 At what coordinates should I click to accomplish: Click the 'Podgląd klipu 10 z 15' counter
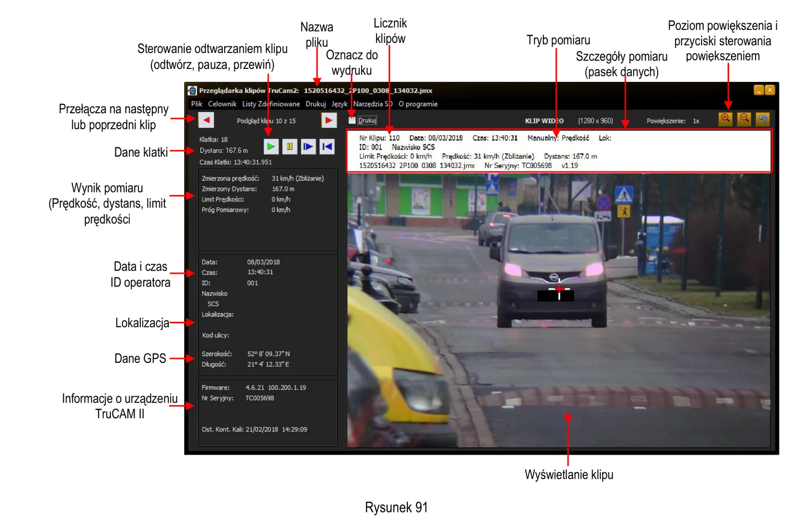(266, 121)
